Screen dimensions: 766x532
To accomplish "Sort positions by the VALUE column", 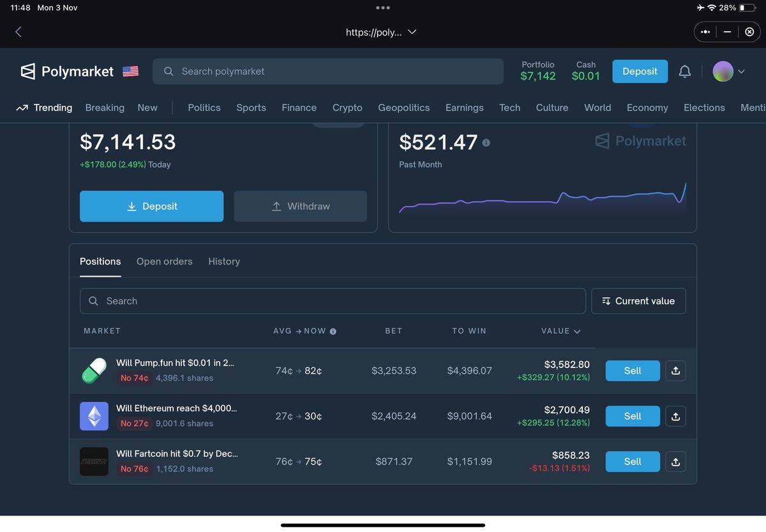I will 560,331.
